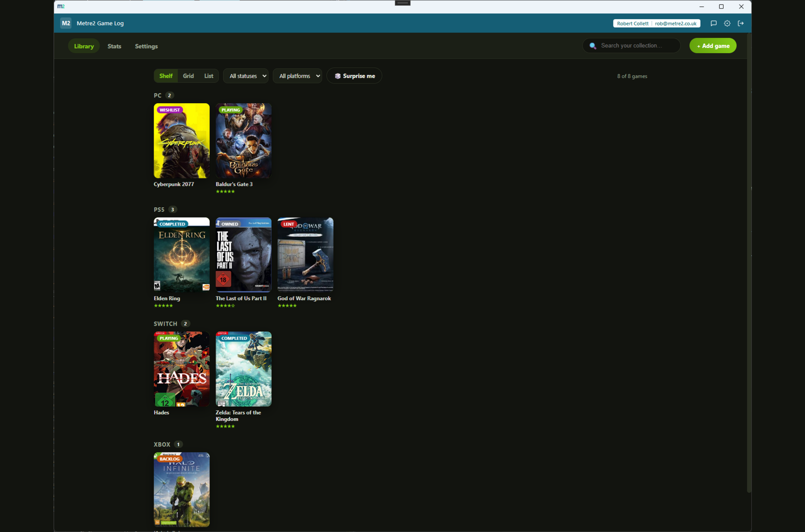The height and width of the screenshot is (532, 805).
Task: Click the LENT badge on God of War
Action: [x=289, y=224]
